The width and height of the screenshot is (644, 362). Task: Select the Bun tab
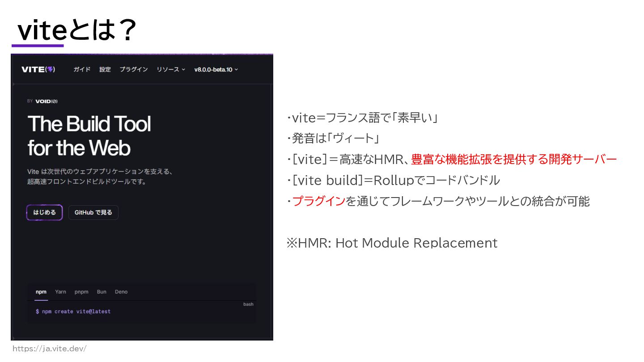(x=102, y=292)
